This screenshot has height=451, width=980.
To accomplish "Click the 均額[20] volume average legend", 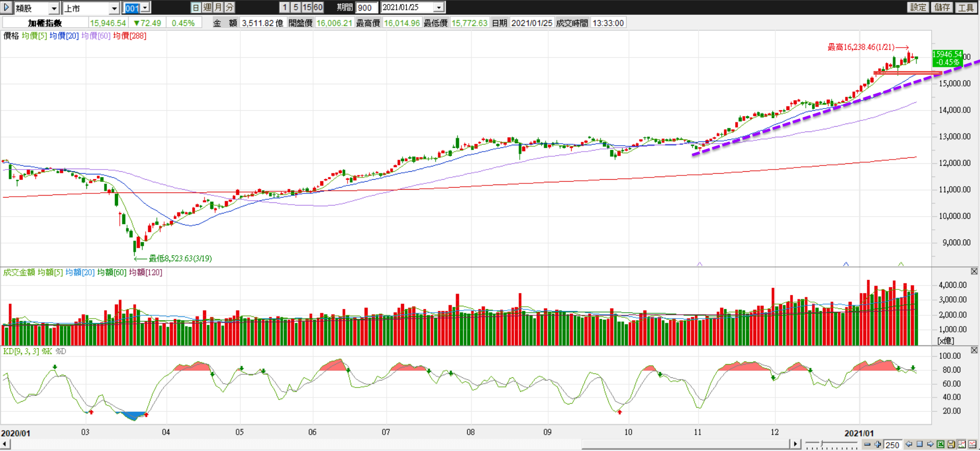I will (80, 272).
